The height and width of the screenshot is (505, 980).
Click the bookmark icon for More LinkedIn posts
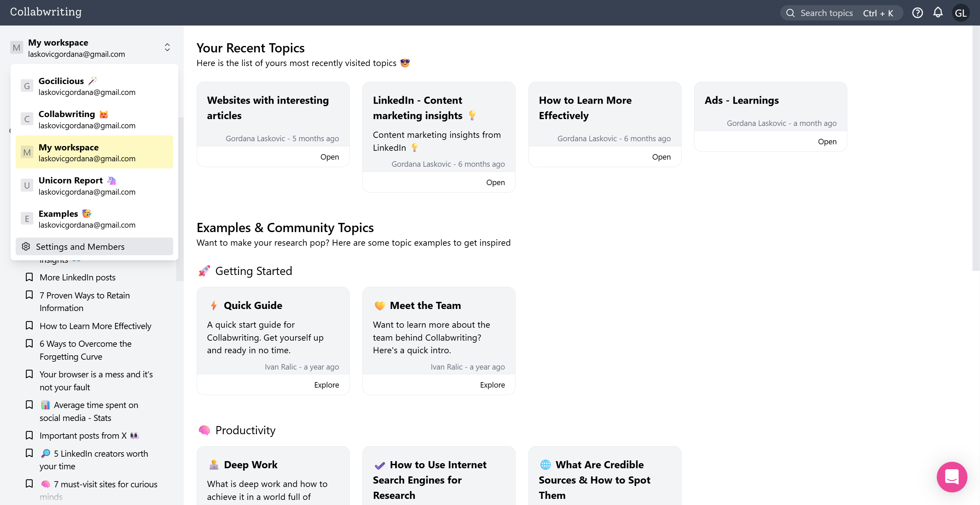tap(29, 277)
